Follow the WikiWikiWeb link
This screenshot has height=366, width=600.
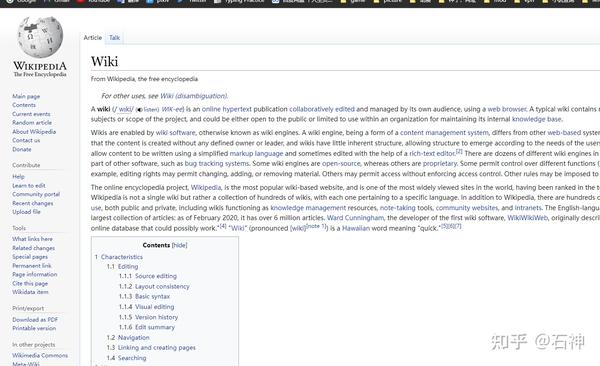[527, 218]
